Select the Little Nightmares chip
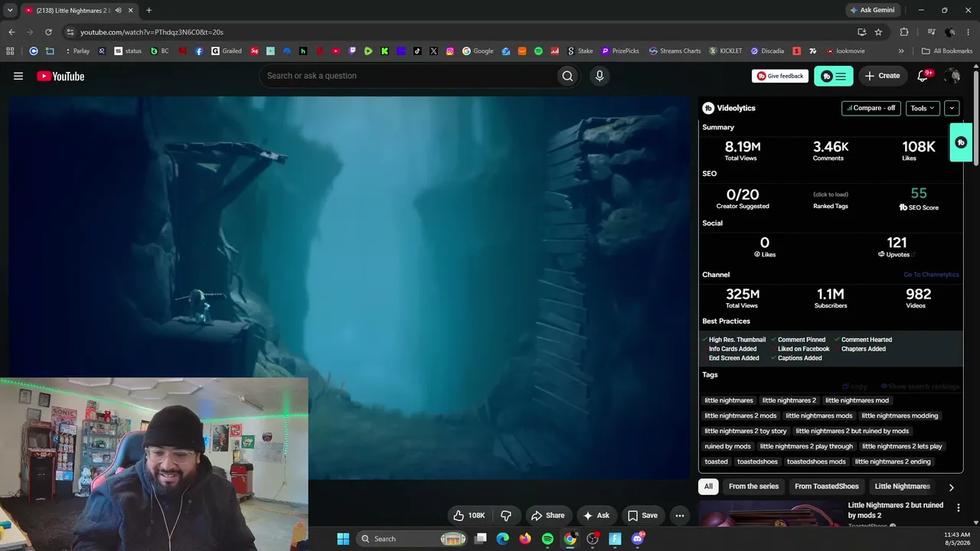Image resolution: width=980 pixels, height=551 pixels. [x=902, y=487]
